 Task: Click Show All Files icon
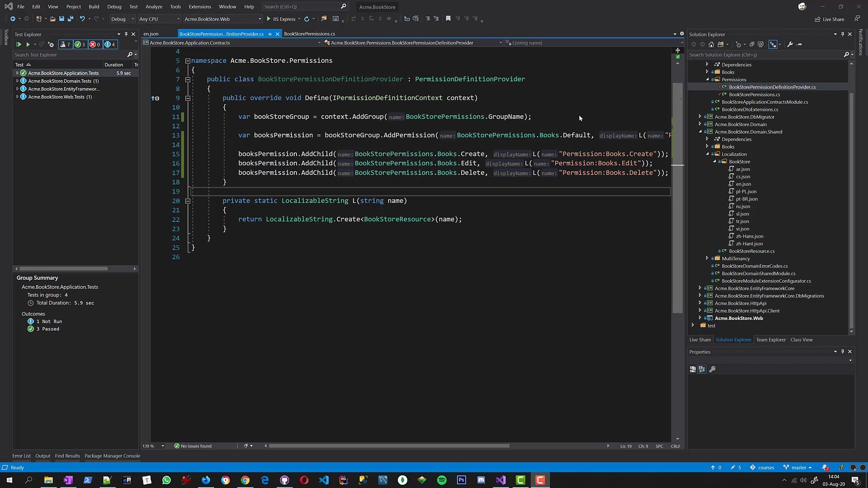(x=761, y=44)
